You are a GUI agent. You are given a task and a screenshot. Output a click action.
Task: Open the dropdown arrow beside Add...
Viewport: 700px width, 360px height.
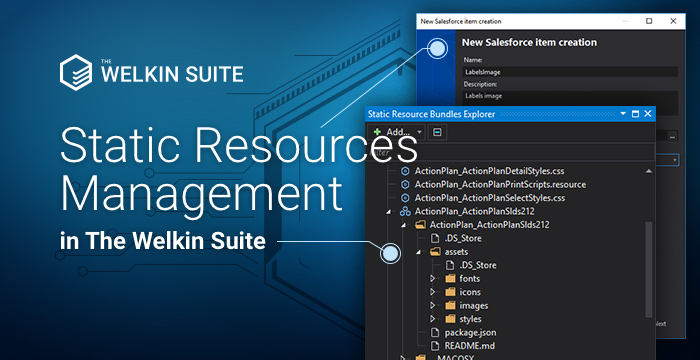pyautogui.click(x=419, y=132)
